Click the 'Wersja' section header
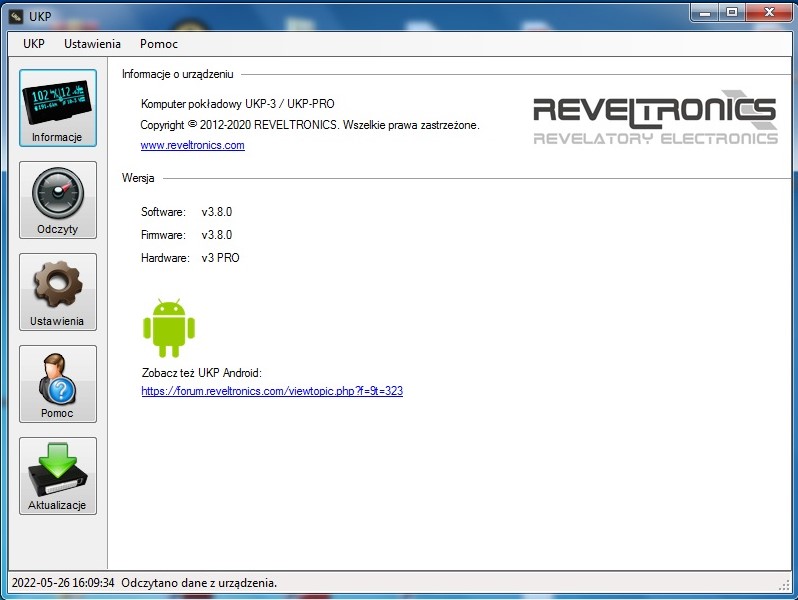This screenshot has width=798, height=600. [x=138, y=178]
